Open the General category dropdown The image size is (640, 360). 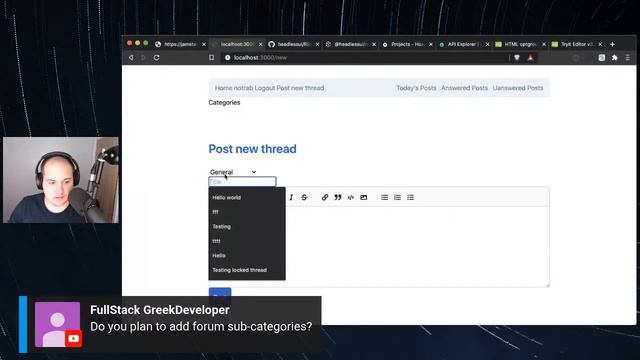pos(233,172)
